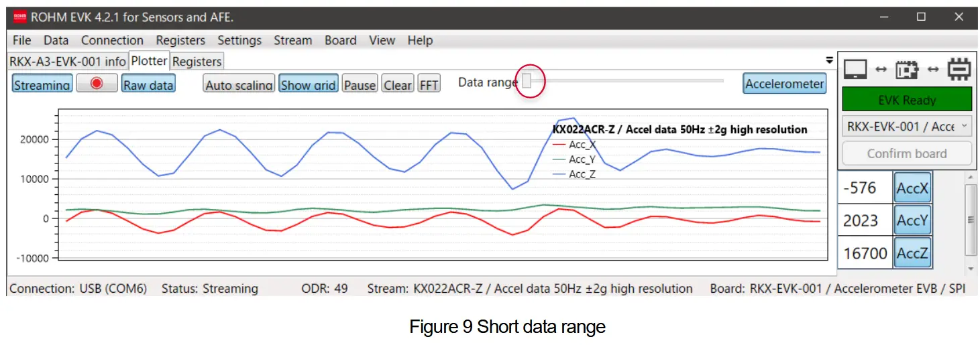Click Stream status bar entry

point(530,289)
